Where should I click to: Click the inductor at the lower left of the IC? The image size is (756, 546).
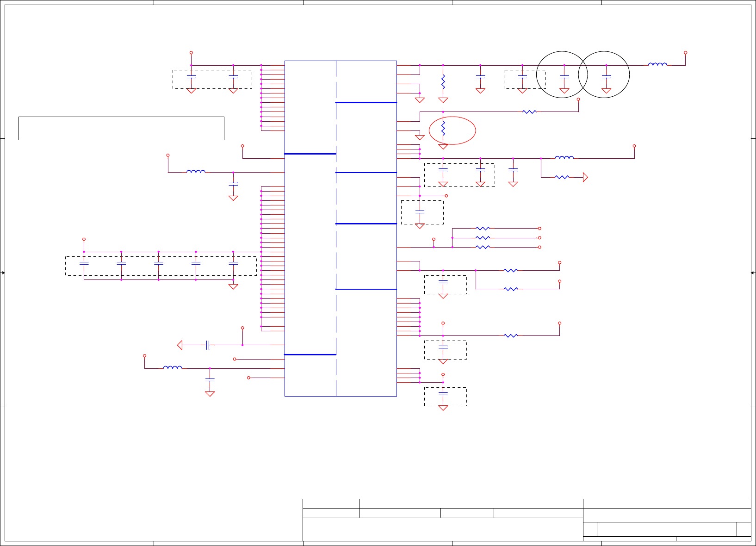click(173, 367)
